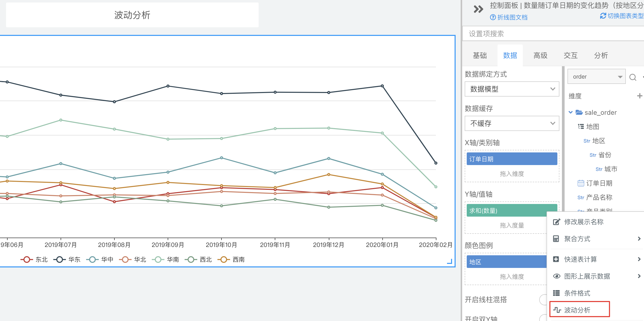The width and height of the screenshot is (644, 321).
Task: Click the 聚合方式 calculator icon
Action: point(556,239)
